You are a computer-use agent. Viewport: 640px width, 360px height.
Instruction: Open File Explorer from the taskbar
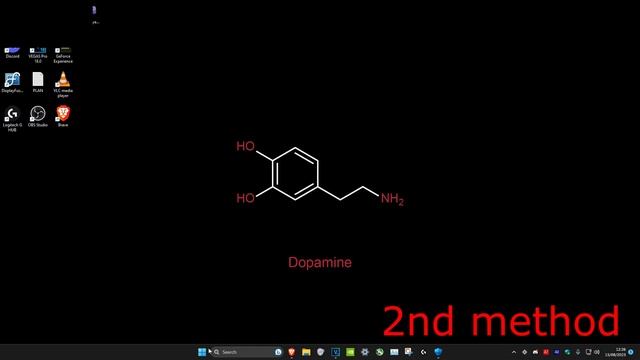pyautogui.click(x=306, y=352)
